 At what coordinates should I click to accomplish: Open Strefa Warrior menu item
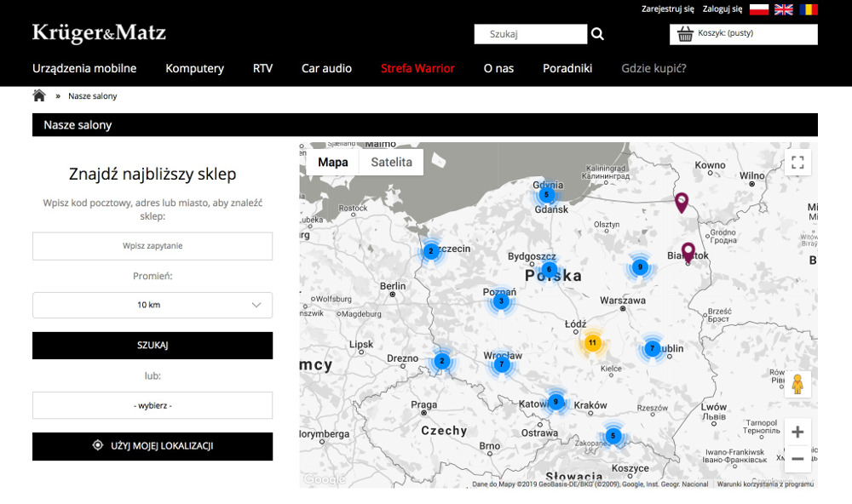pos(417,68)
